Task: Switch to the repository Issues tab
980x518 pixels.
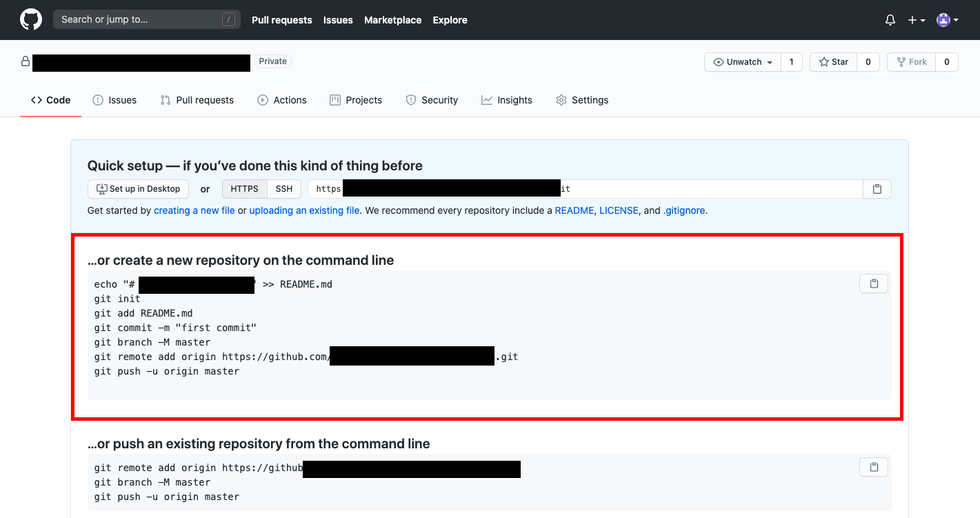Action: click(114, 100)
